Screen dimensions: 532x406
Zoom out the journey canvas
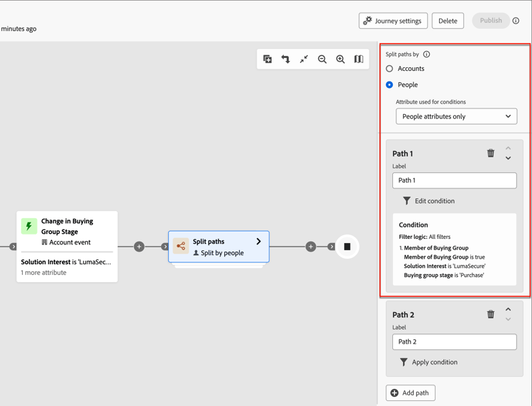click(x=322, y=60)
